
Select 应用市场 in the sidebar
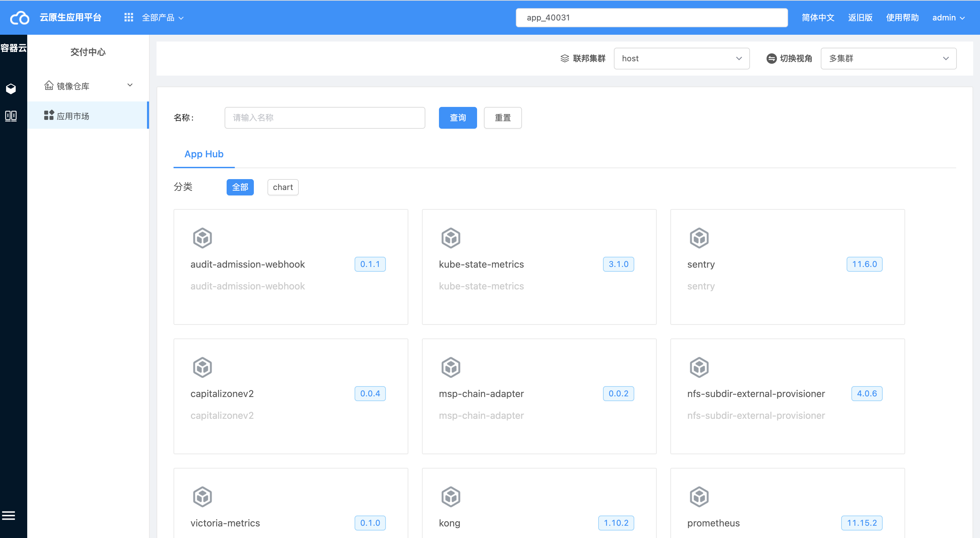pos(88,115)
